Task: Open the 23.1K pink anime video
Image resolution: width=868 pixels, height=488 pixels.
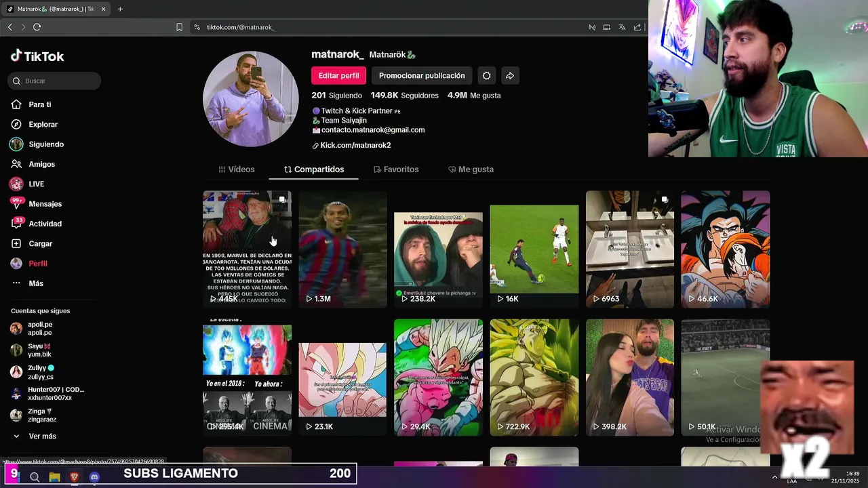Action: [342, 378]
